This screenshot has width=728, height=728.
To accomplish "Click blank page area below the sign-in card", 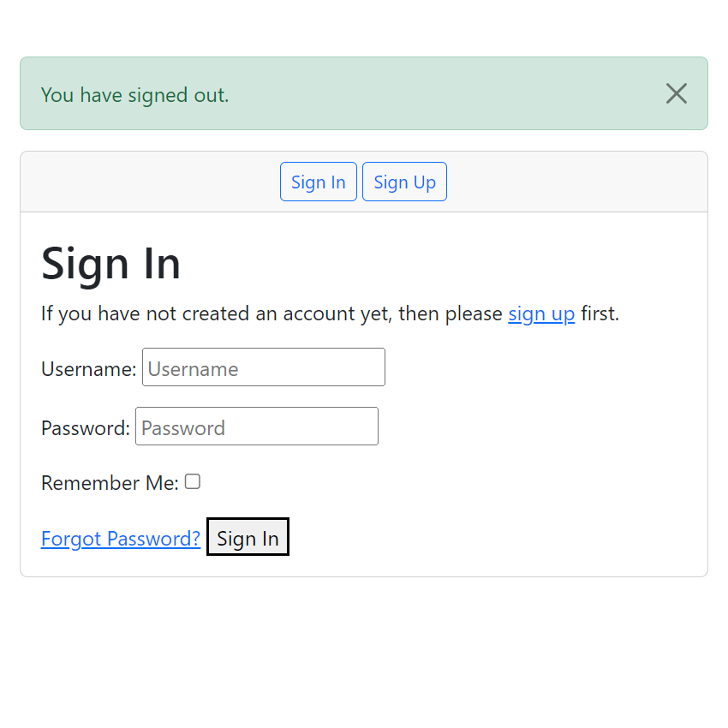I will pos(364,651).
